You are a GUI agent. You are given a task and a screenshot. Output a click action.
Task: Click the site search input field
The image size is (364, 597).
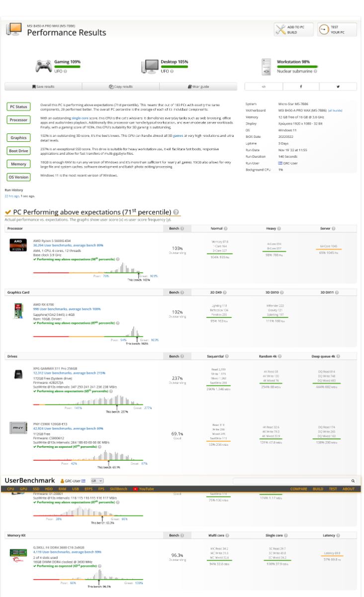[291, 481]
